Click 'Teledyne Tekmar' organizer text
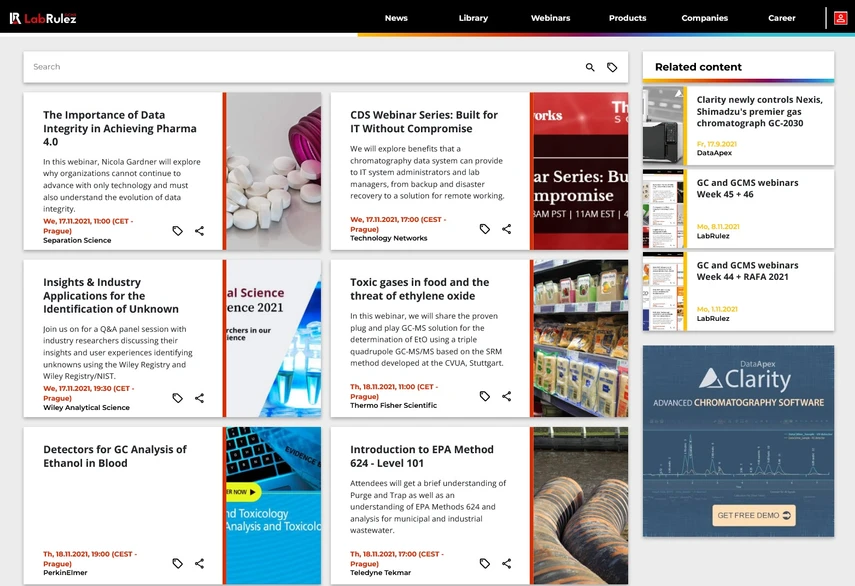Viewport: 855px width, 586px height. click(x=380, y=573)
